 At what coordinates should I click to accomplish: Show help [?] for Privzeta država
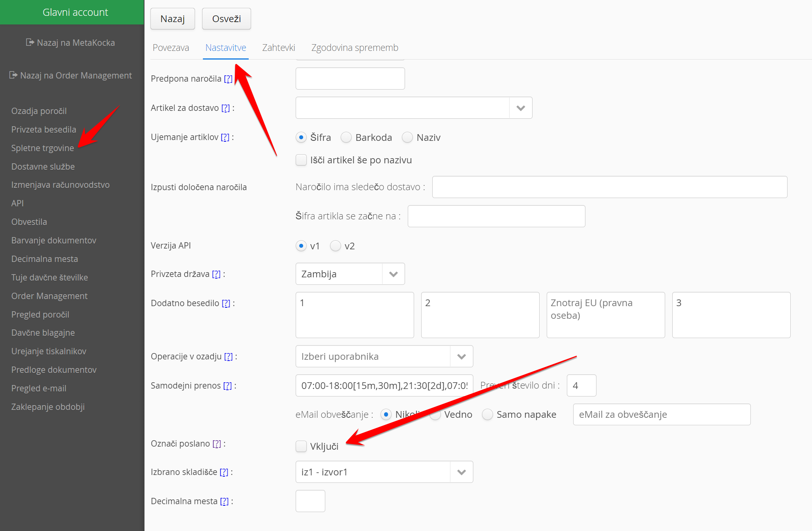point(216,274)
